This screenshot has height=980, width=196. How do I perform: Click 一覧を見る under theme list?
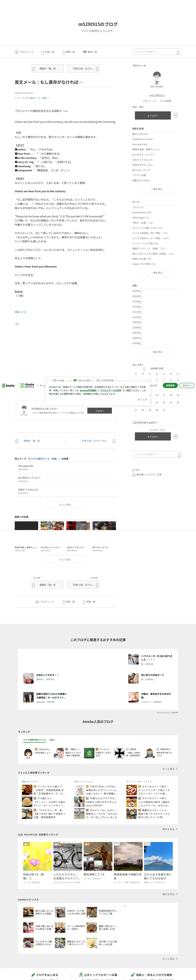[156, 273]
